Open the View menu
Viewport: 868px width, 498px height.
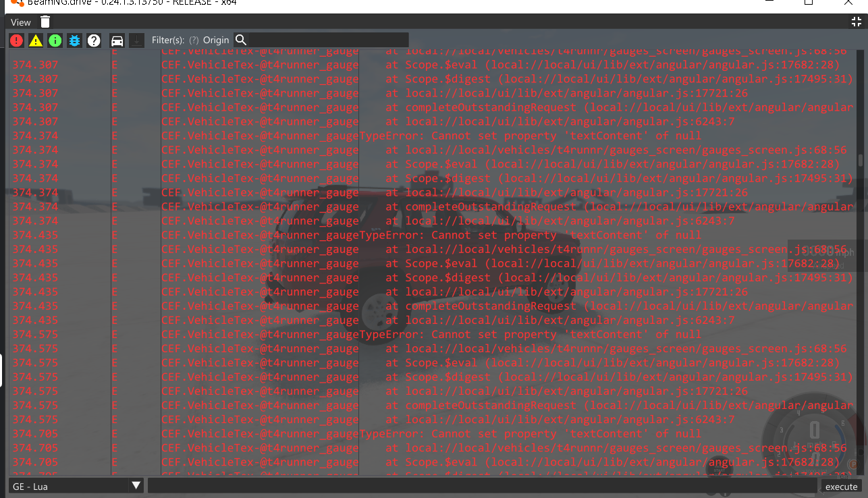click(x=21, y=22)
